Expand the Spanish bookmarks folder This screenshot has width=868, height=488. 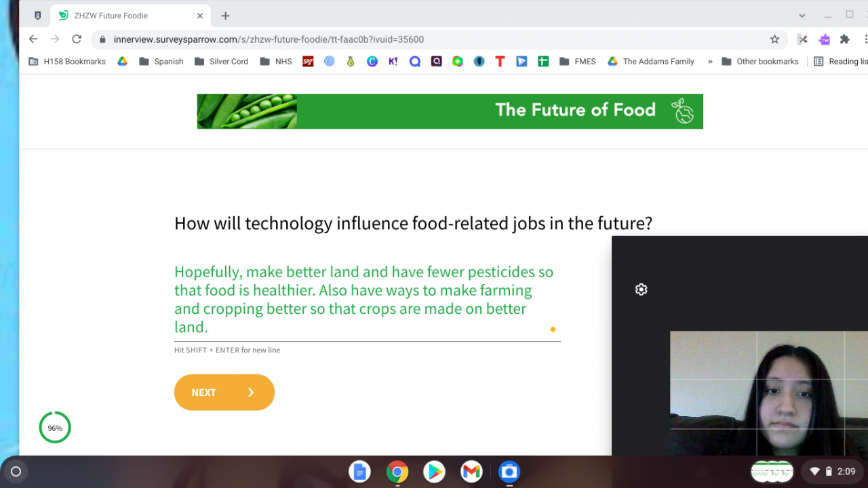click(x=161, y=61)
